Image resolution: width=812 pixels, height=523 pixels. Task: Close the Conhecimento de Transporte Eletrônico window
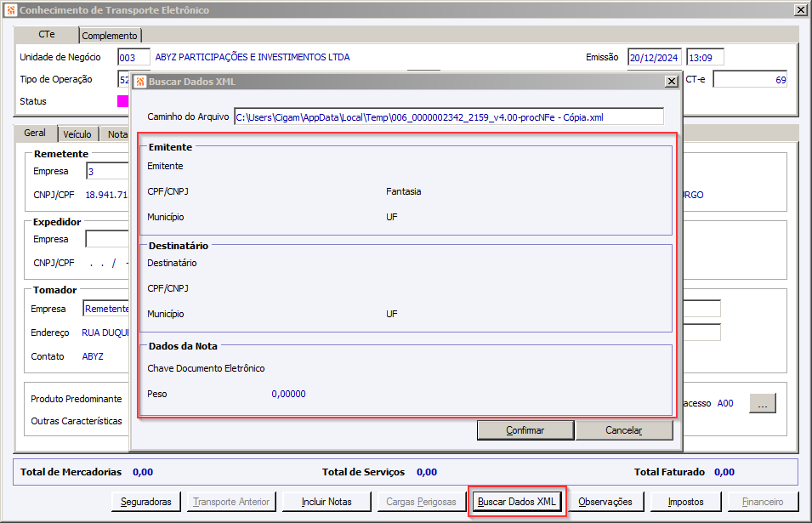(800, 10)
